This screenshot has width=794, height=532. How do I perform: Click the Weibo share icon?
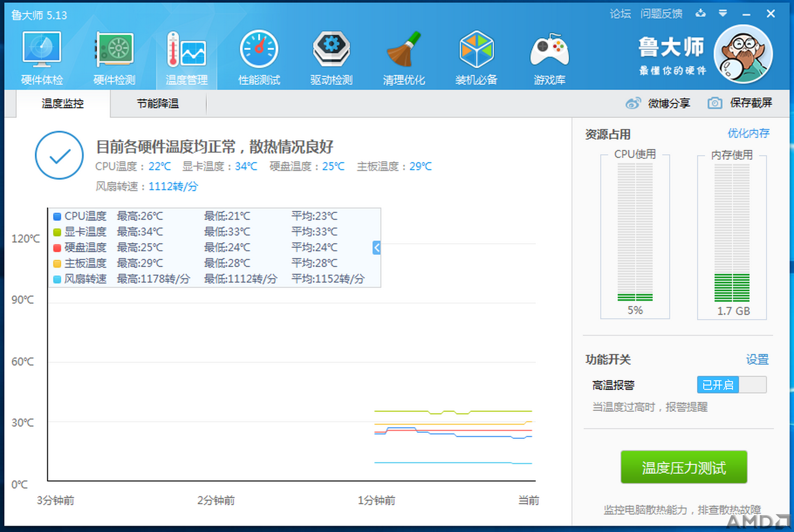(x=633, y=103)
